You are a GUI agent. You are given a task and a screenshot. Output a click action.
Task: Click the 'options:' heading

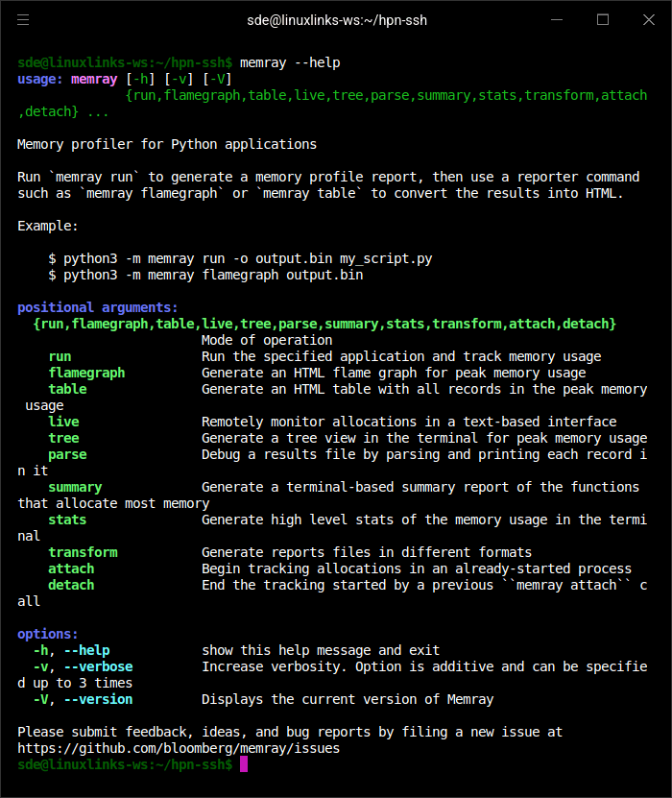pos(48,634)
